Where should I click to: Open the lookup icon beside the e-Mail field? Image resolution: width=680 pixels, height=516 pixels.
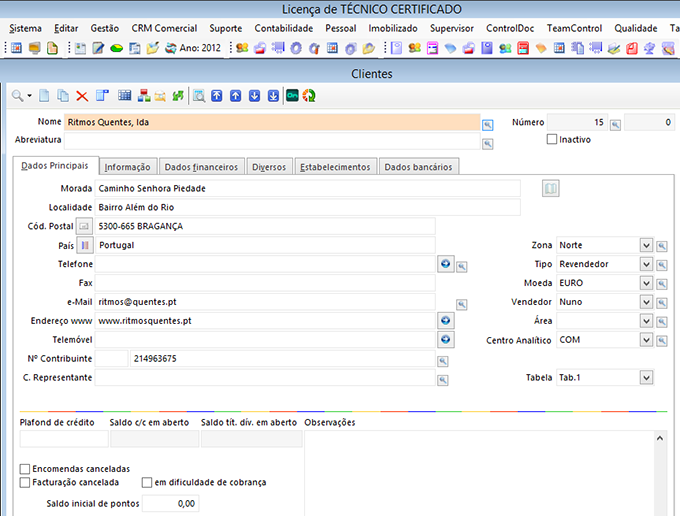462,304
